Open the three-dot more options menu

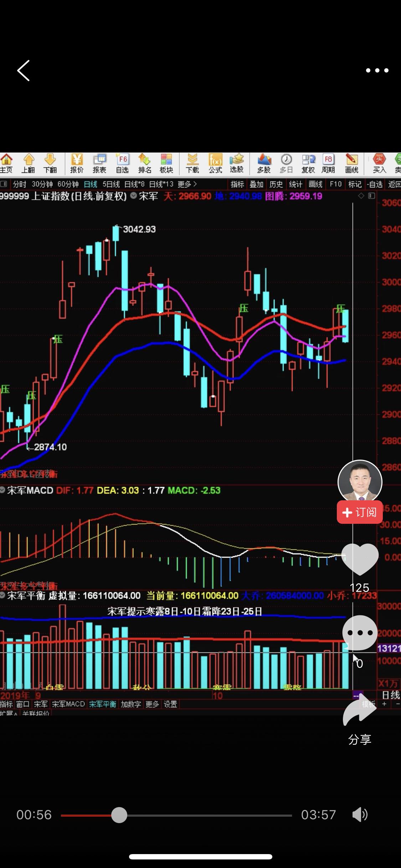[x=377, y=71]
